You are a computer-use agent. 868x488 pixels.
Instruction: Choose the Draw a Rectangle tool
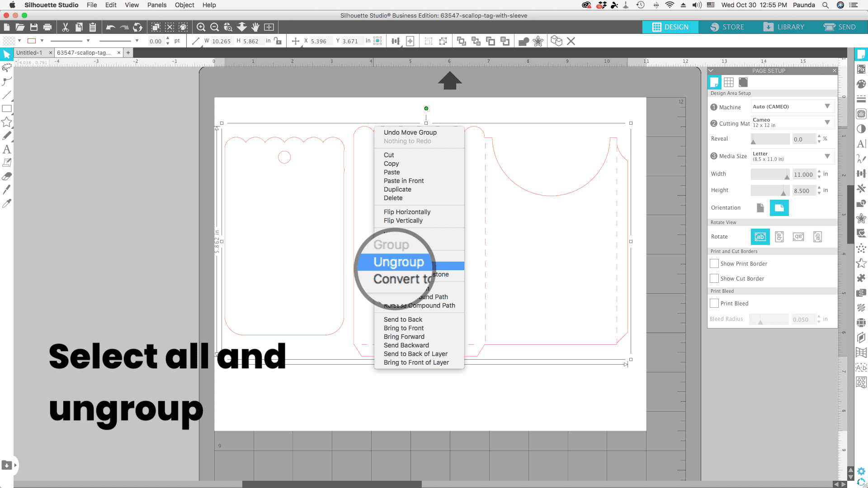pyautogui.click(x=7, y=108)
